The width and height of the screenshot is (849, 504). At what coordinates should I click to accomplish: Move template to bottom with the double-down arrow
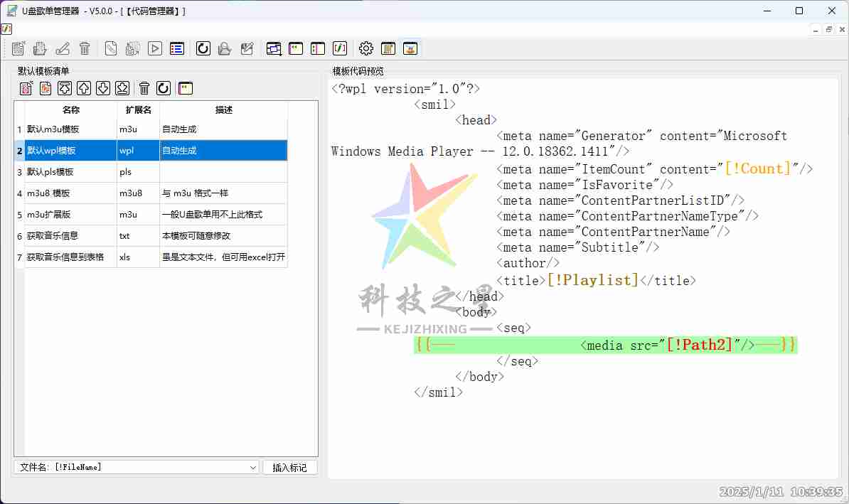(122, 88)
